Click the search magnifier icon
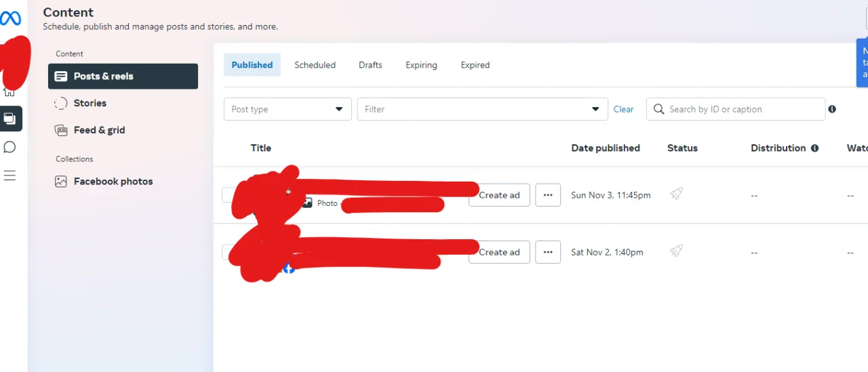 click(659, 109)
